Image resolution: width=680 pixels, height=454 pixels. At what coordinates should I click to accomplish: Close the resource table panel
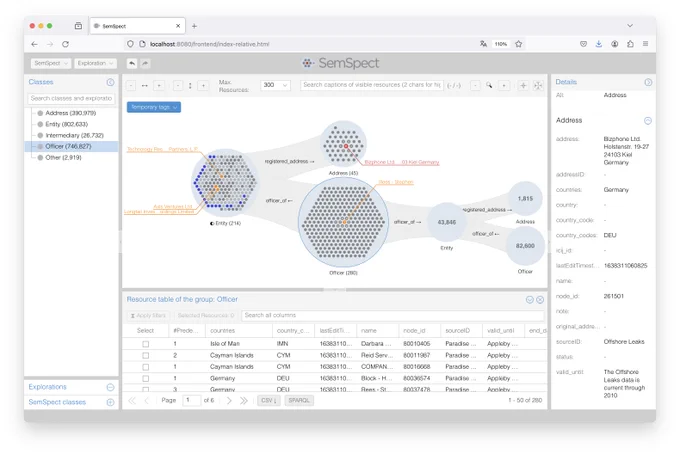pyautogui.click(x=540, y=300)
